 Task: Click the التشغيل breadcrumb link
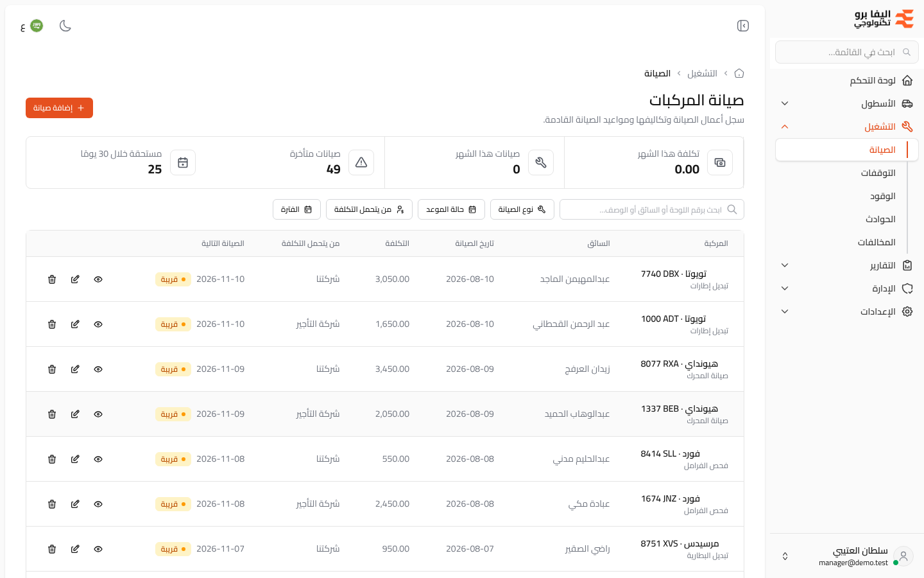pos(702,73)
